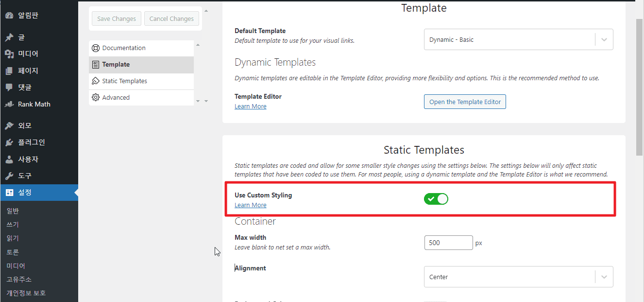Click the Pages icon in sidebar
Viewport: 644px width, 302px height.
click(x=9, y=71)
